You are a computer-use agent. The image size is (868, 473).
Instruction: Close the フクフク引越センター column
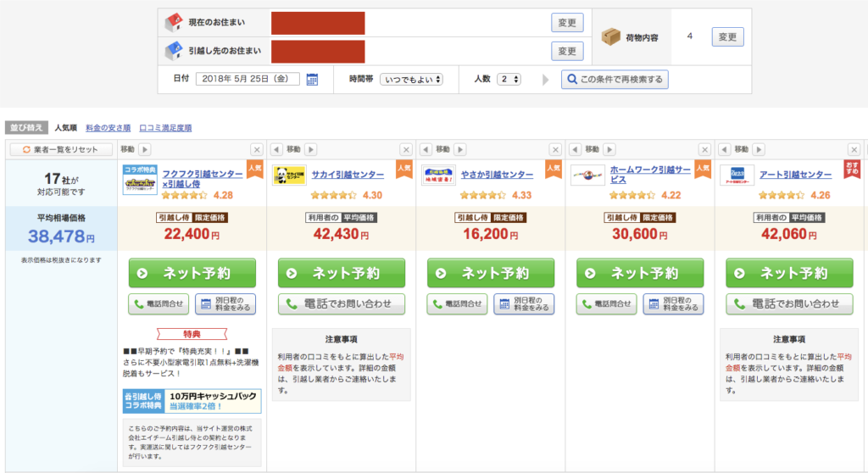pos(256,149)
